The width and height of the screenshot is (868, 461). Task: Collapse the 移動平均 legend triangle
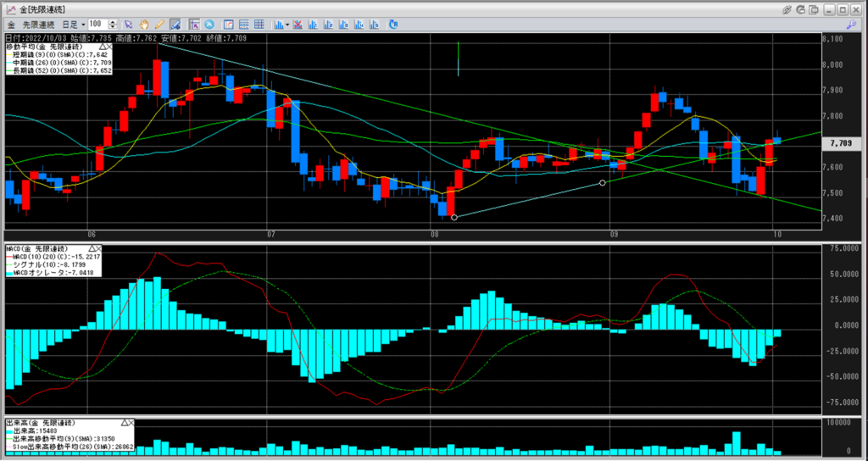103,47
